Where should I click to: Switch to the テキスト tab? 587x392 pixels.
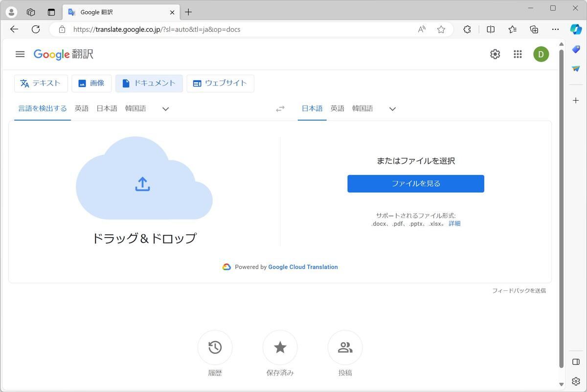[41, 84]
